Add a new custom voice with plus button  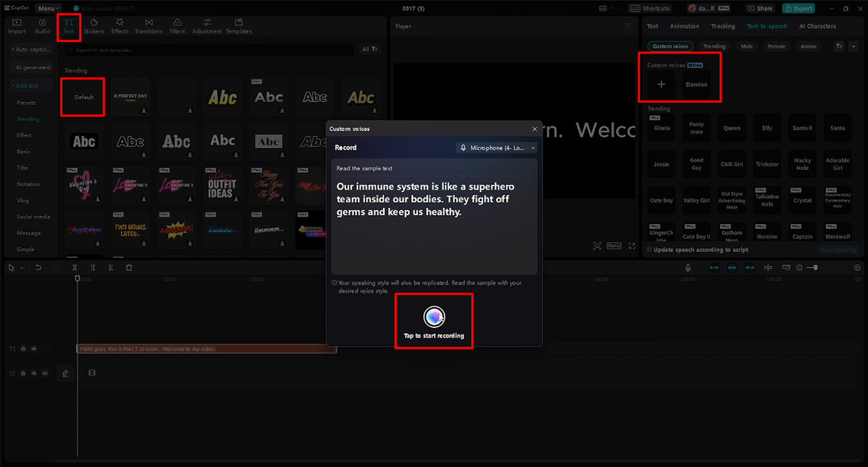pyautogui.click(x=661, y=84)
